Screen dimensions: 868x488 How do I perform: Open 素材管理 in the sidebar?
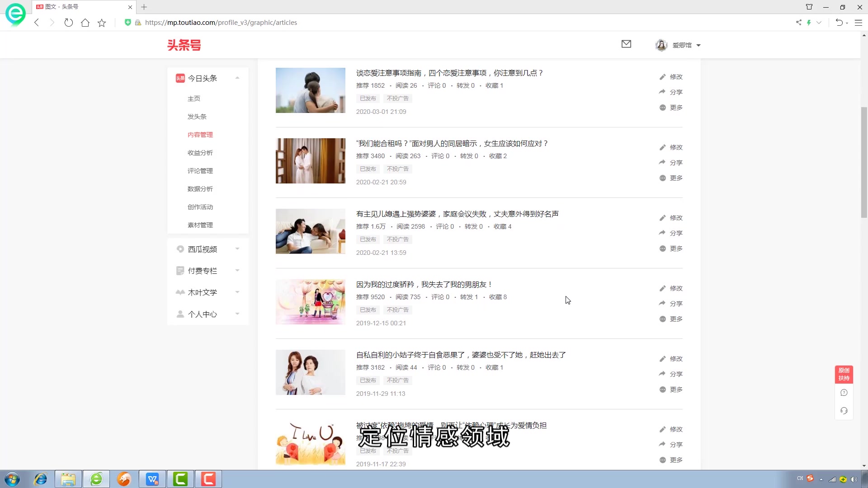pos(200,225)
